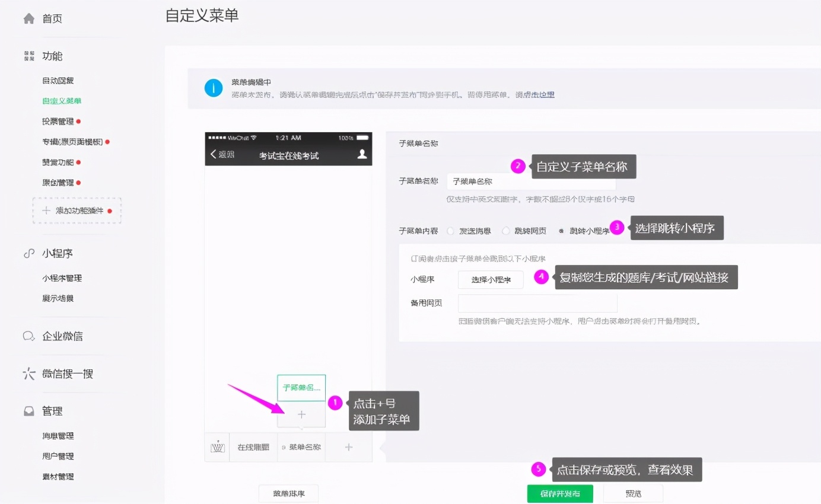Click the 选择小程序 button
This screenshot has height=504, width=821.
click(491, 280)
